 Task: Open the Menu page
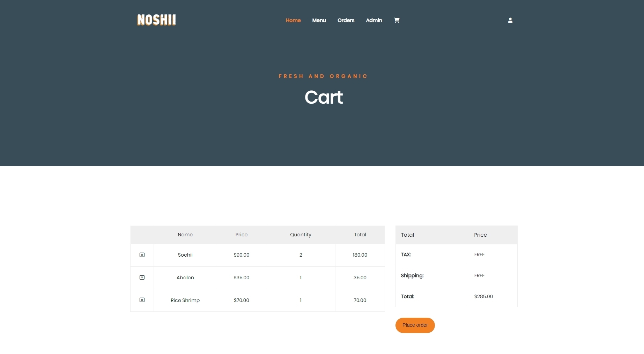point(319,20)
